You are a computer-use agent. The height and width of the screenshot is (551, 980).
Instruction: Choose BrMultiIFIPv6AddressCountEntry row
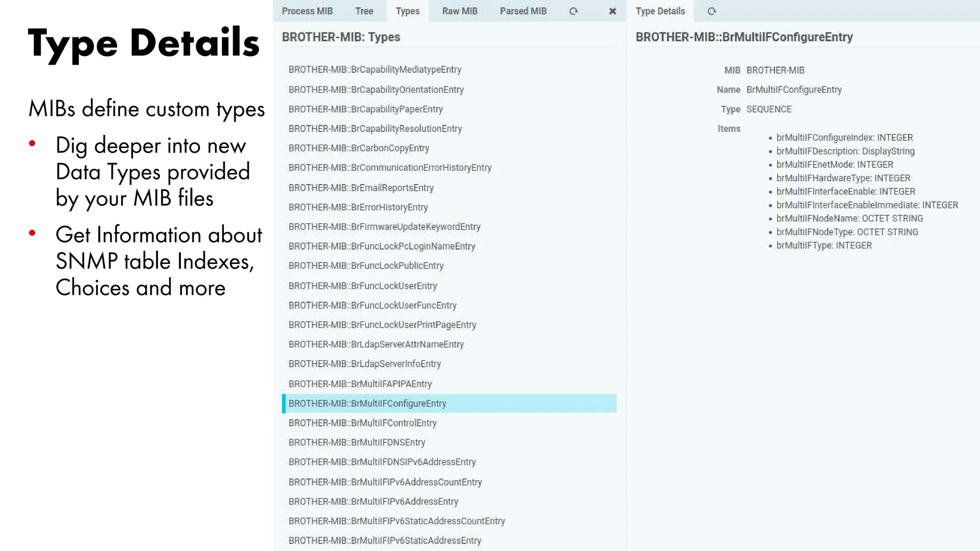coord(449,482)
